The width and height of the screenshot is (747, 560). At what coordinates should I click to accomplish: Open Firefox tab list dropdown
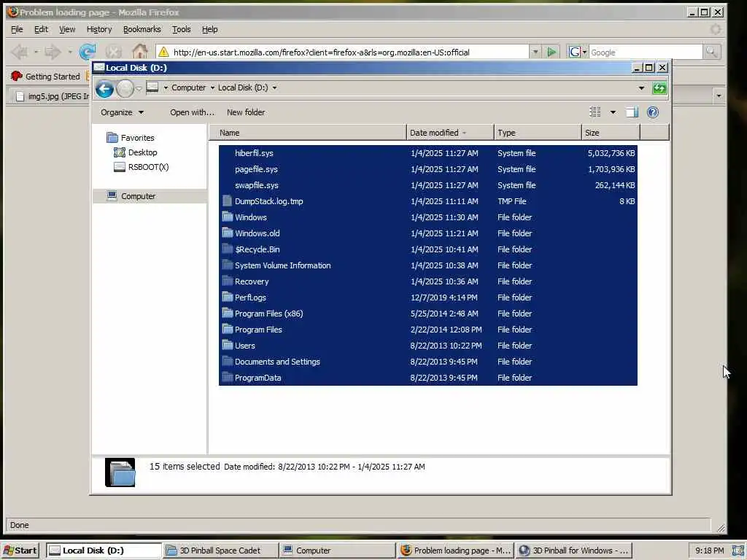[x=719, y=96]
